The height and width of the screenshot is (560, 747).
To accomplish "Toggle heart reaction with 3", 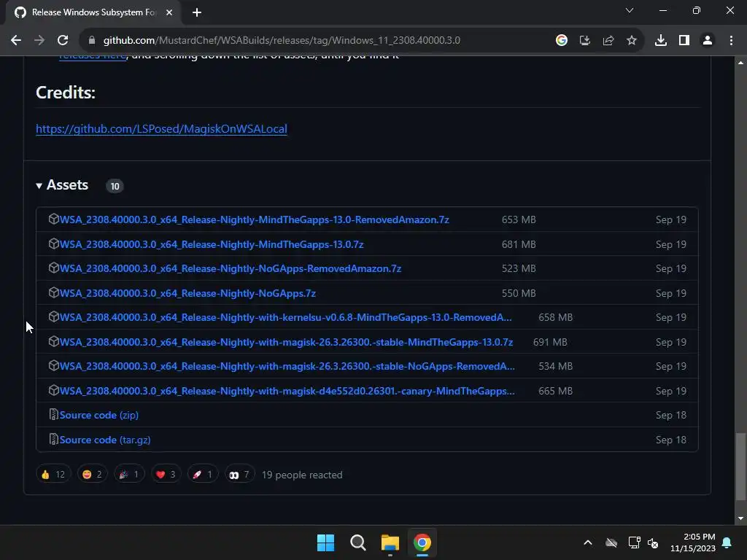I will click(x=166, y=474).
